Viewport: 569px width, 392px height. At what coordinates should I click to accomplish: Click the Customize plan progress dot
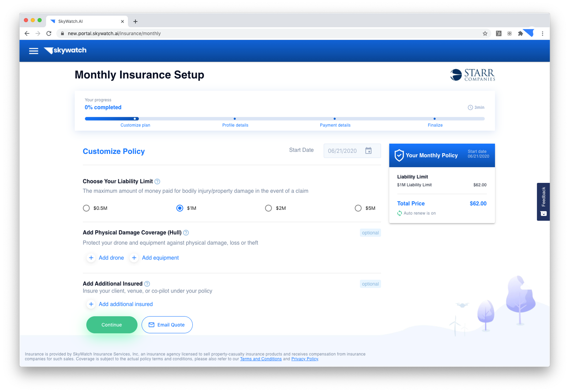click(x=135, y=119)
